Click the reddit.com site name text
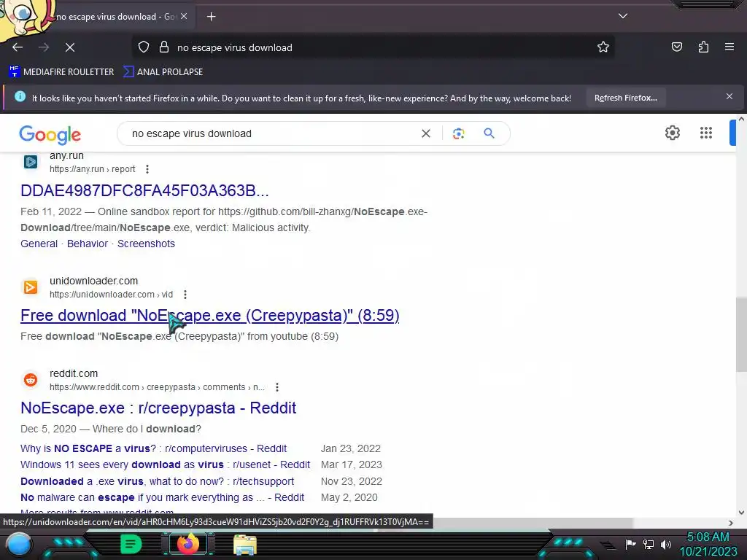747x560 pixels. pyautogui.click(x=74, y=373)
